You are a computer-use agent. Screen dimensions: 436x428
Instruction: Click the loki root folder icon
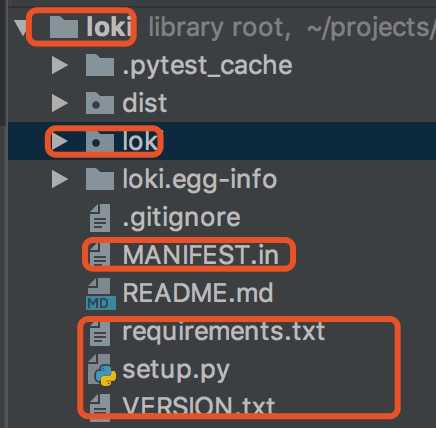coord(64,27)
